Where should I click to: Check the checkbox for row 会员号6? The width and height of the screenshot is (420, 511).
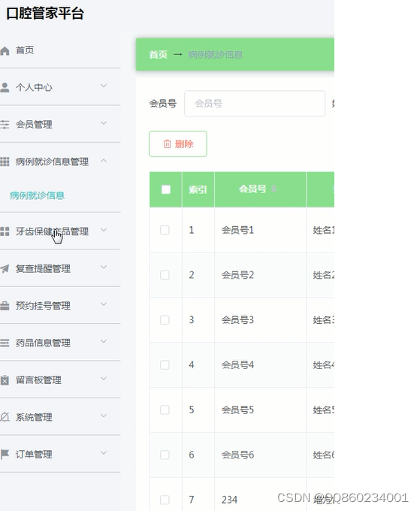(165, 455)
